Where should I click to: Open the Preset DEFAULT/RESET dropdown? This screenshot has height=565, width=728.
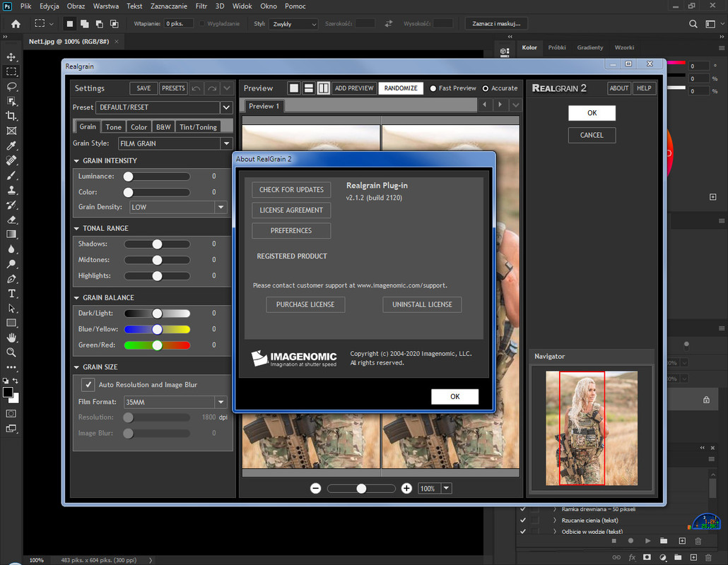[x=164, y=107]
